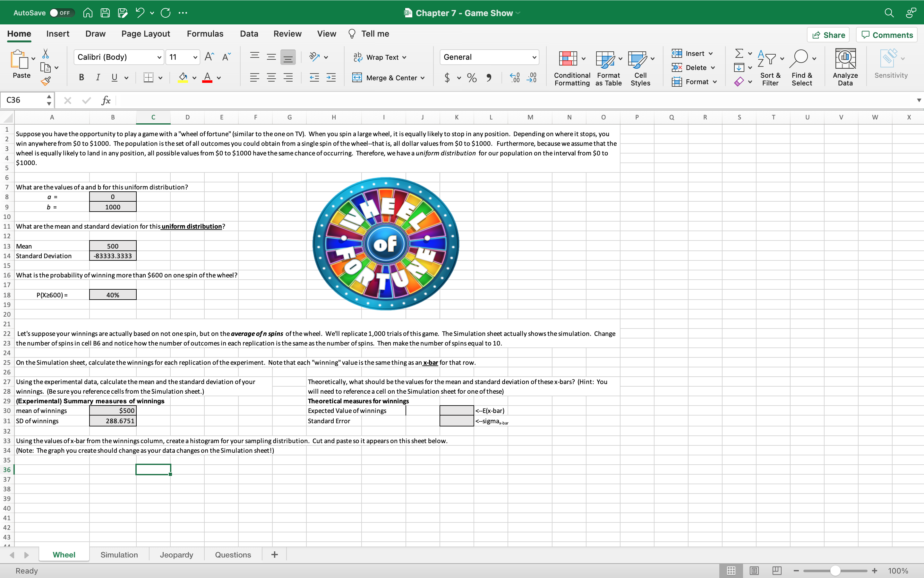The image size is (924, 578).
Task: Open the Formulas ribbon tab
Action: click(205, 34)
